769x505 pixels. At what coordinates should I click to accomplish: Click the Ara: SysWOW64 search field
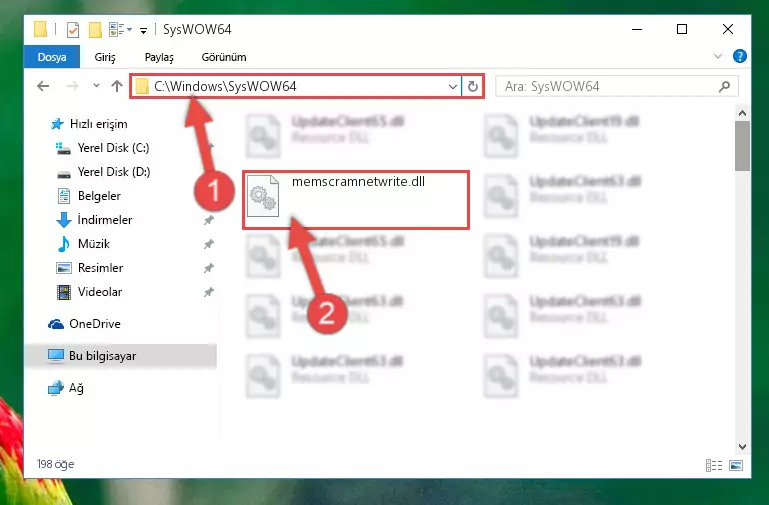click(616, 87)
